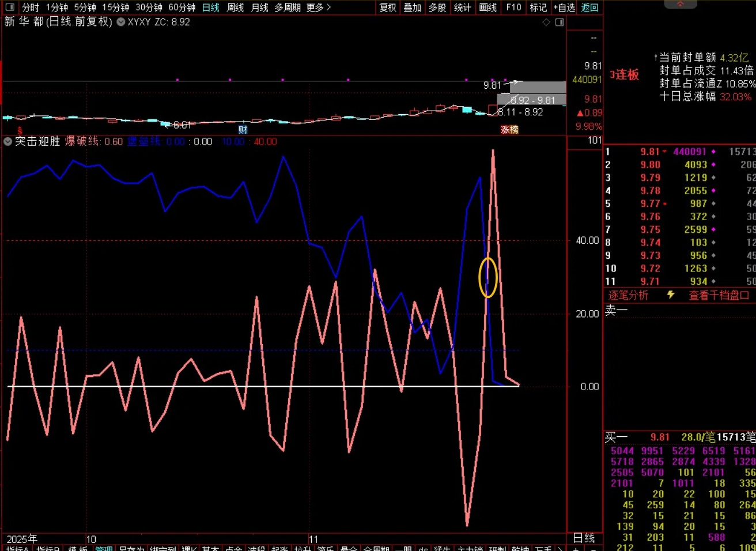Open 逐笔分析 tick analysis
The height and width of the screenshot is (551, 756).
tap(628, 295)
